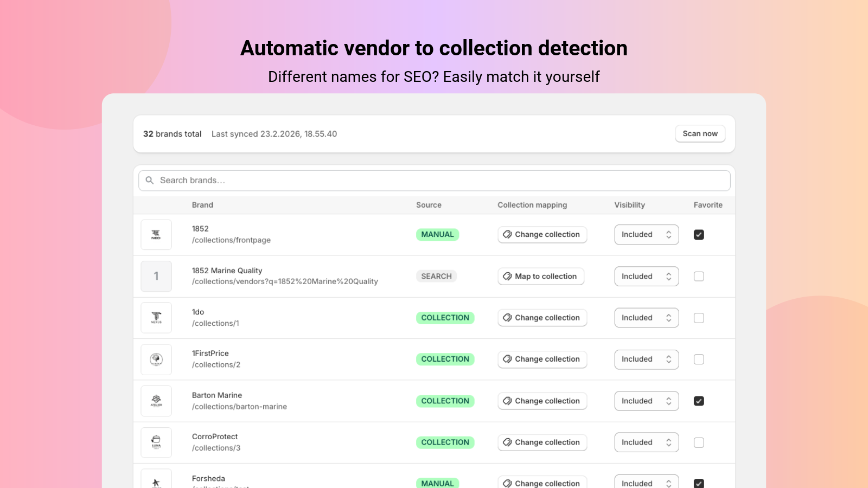The width and height of the screenshot is (868, 488).
Task: Click Change collection in the CorroProtect row
Action: pos(542,442)
